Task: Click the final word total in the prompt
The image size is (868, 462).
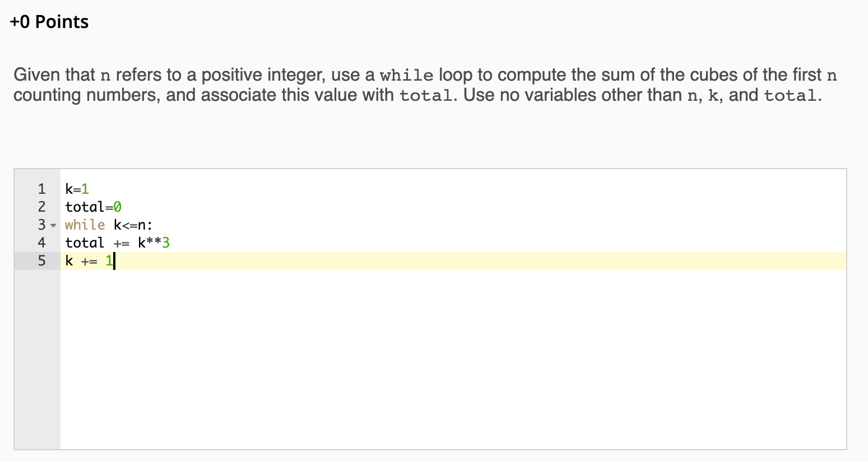Action: (790, 96)
